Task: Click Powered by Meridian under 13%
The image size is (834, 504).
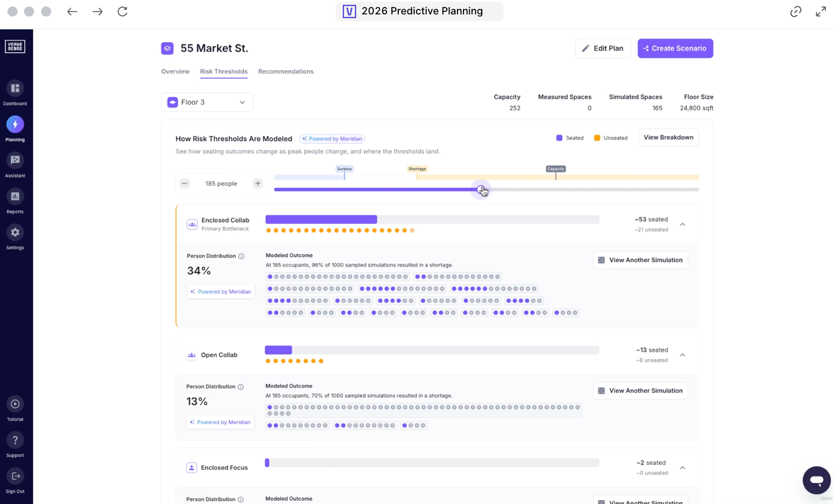Action: click(x=220, y=422)
